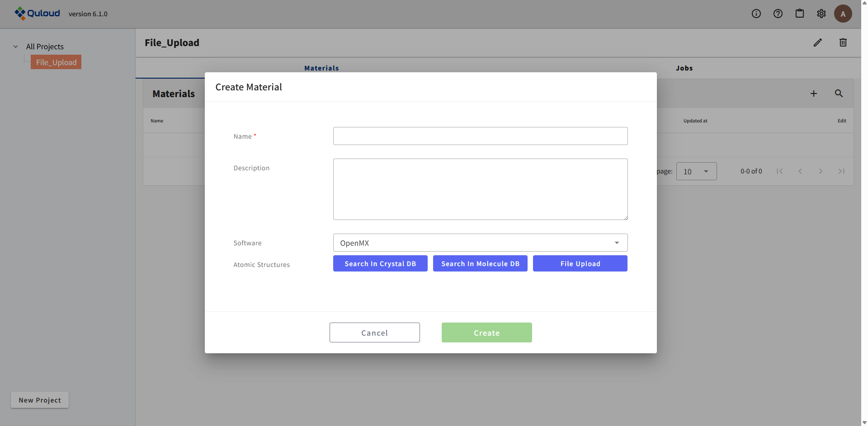Click the user avatar 'A'
This screenshot has height=426, width=868.
(843, 14)
